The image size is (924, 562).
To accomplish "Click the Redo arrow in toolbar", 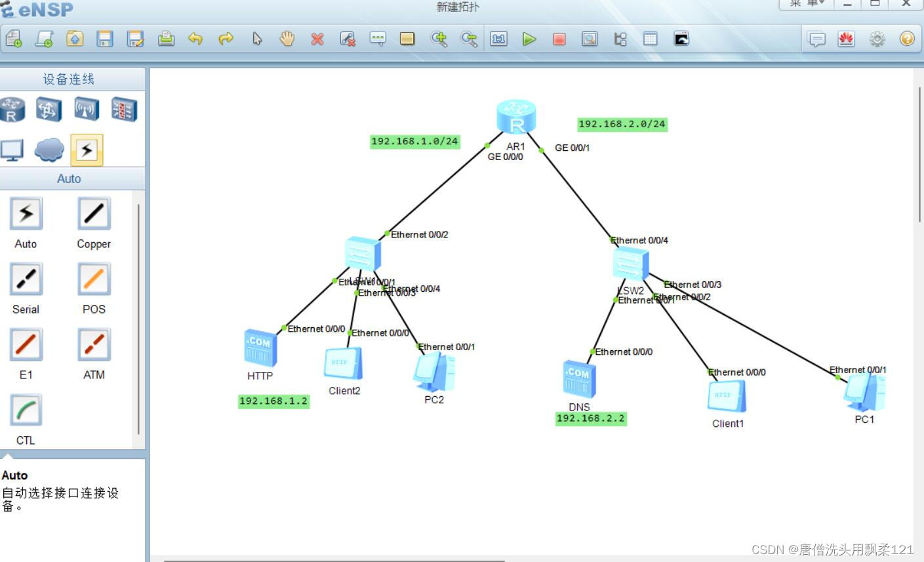I will pos(226,39).
